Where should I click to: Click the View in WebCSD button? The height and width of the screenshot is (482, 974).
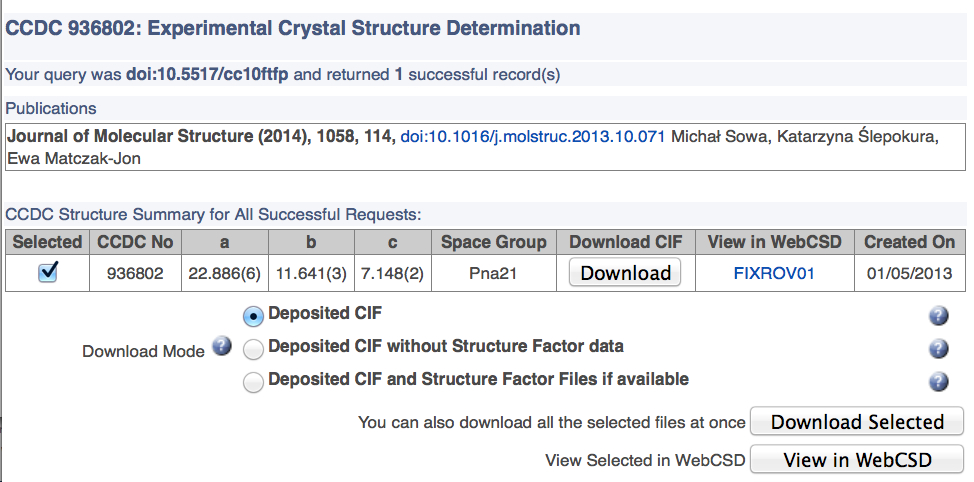click(x=857, y=460)
